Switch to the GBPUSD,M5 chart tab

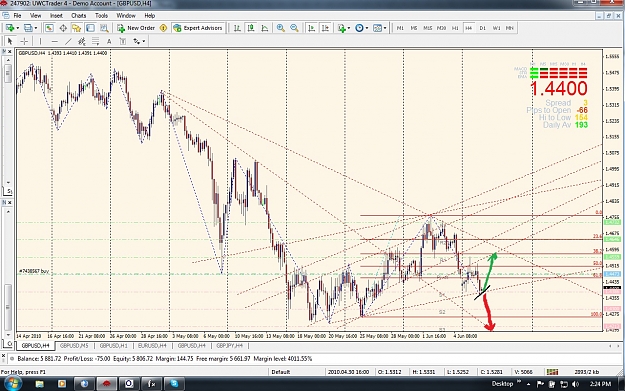pos(74,346)
